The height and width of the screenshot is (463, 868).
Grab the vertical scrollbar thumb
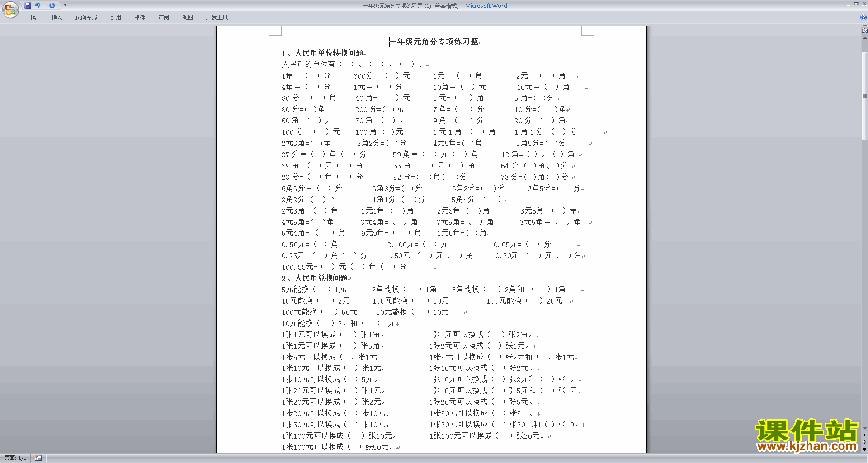tap(864, 96)
